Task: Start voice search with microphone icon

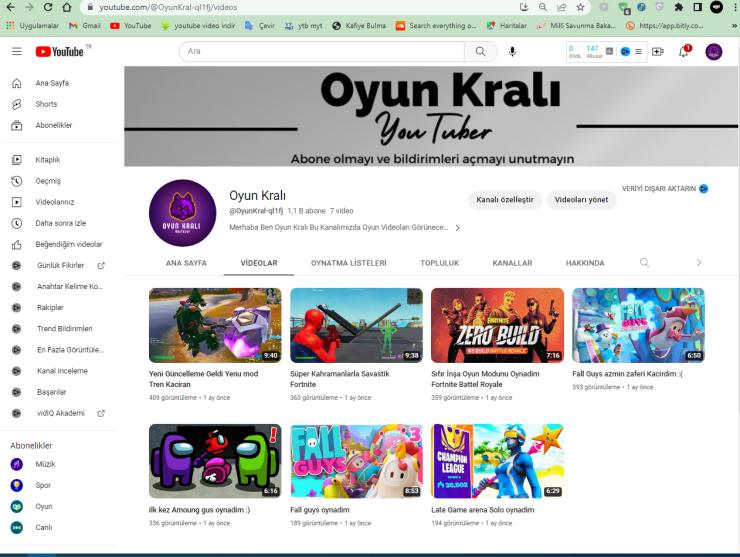Action: point(513,51)
